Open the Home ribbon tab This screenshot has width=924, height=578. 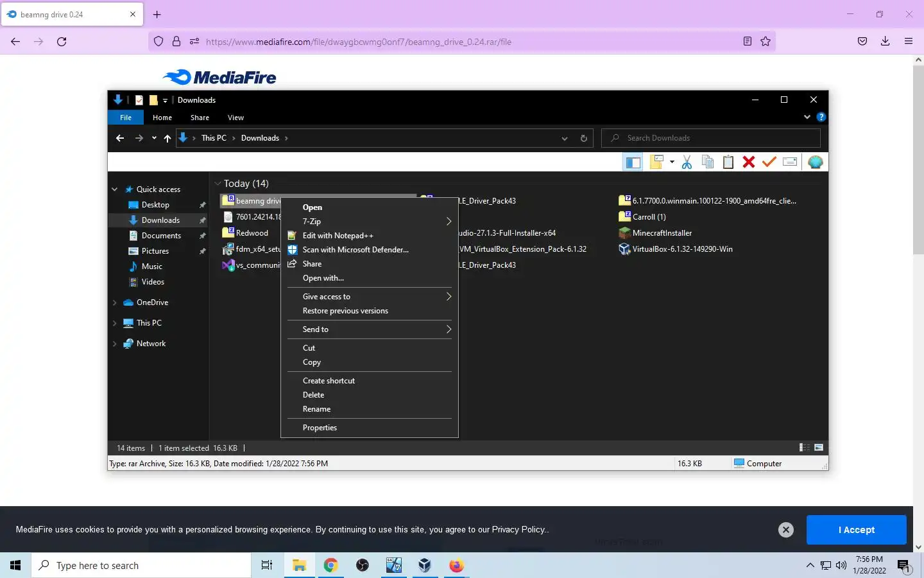[x=162, y=118]
